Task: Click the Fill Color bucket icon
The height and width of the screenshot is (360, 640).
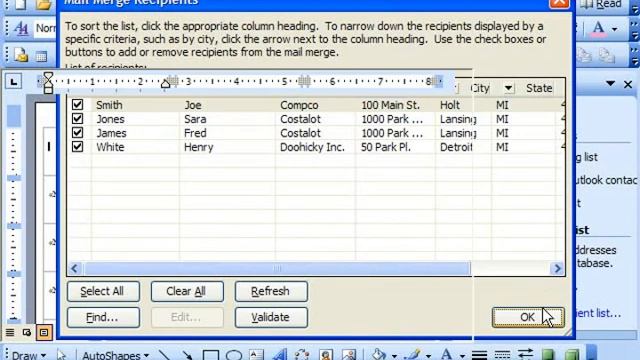Action: 379,355
